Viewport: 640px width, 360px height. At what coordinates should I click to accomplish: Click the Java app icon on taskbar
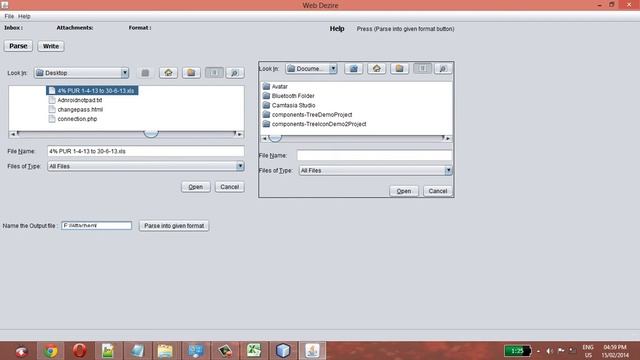pos(312,351)
